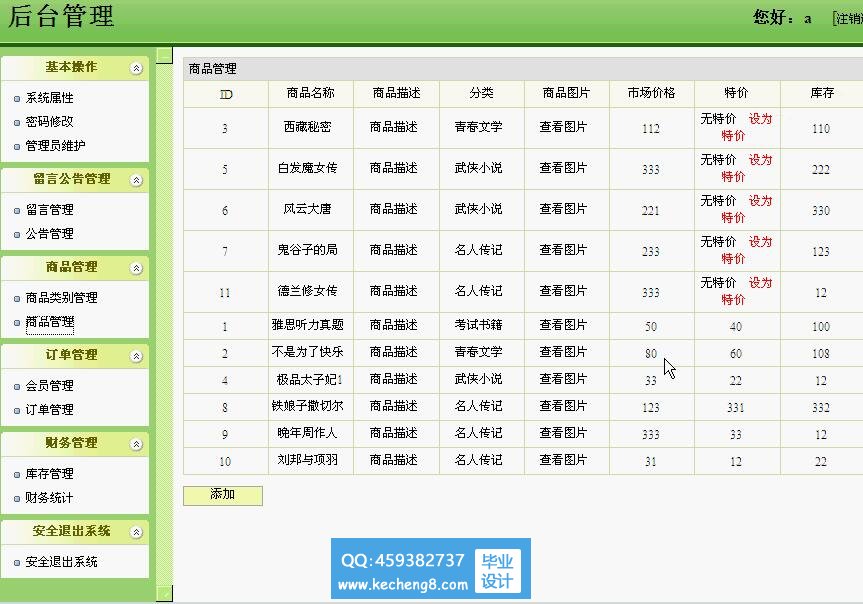This screenshot has height=604, width=863.
Task: Click the 安全退出系统 sidebar link
Action: (62, 562)
